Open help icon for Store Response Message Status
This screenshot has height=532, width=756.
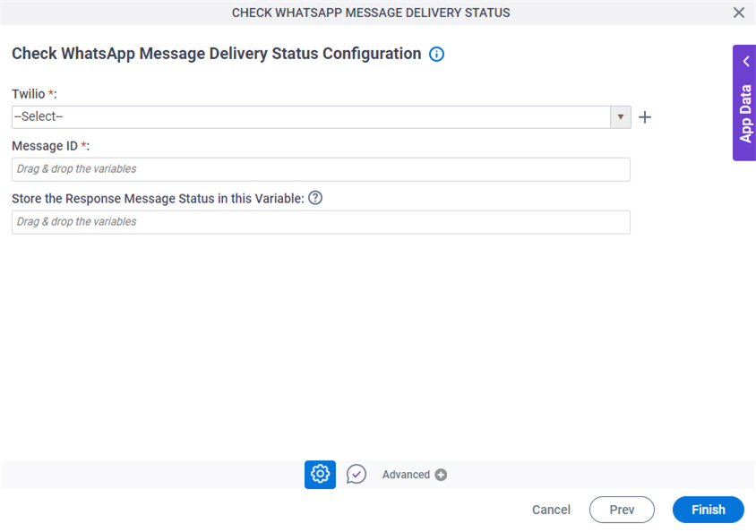click(315, 198)
